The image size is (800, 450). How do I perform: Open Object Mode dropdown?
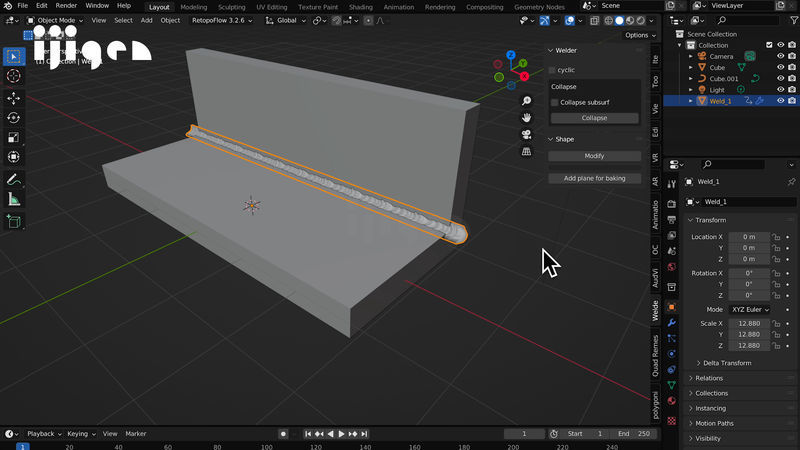[55, 20]
